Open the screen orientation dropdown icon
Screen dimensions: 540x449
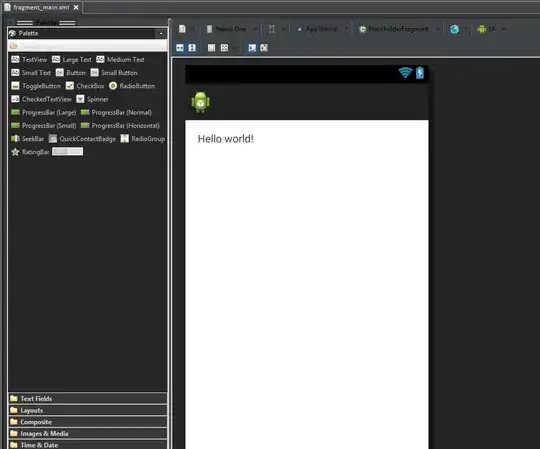click(277, 29)
